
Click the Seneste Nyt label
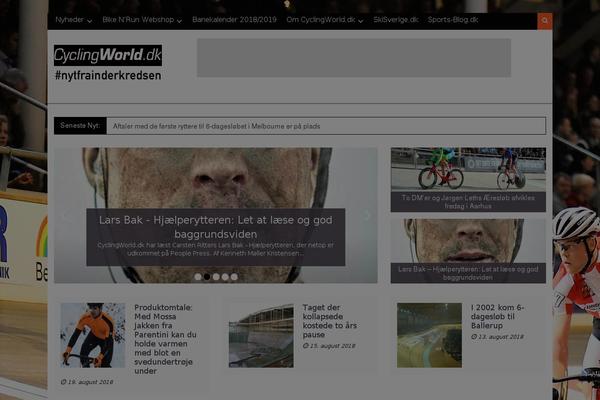tap(80, 126)
